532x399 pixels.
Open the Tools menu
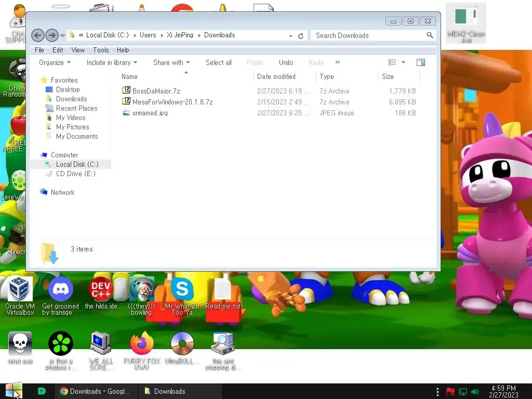point(101,50)
